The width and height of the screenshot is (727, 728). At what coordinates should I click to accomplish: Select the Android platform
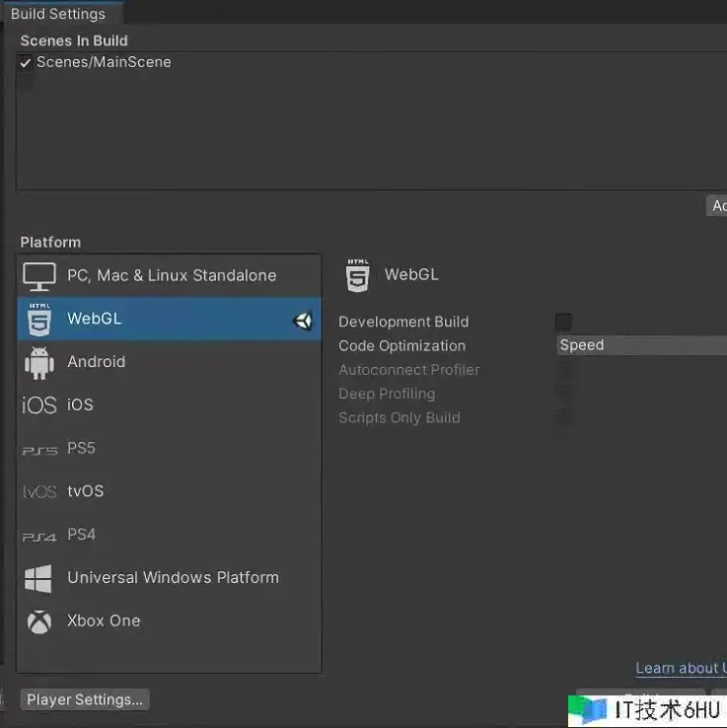coord(169,362)
